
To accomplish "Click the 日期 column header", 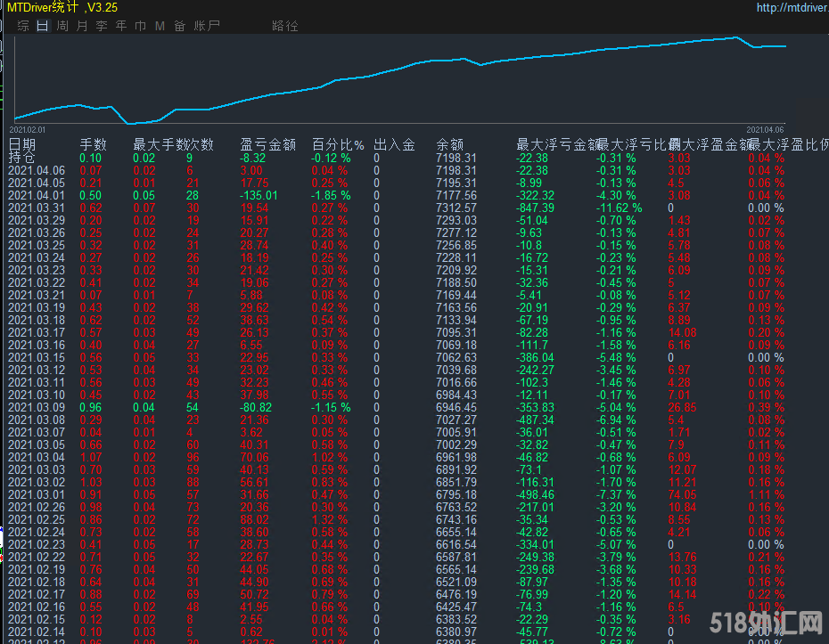I will [23, 145].
